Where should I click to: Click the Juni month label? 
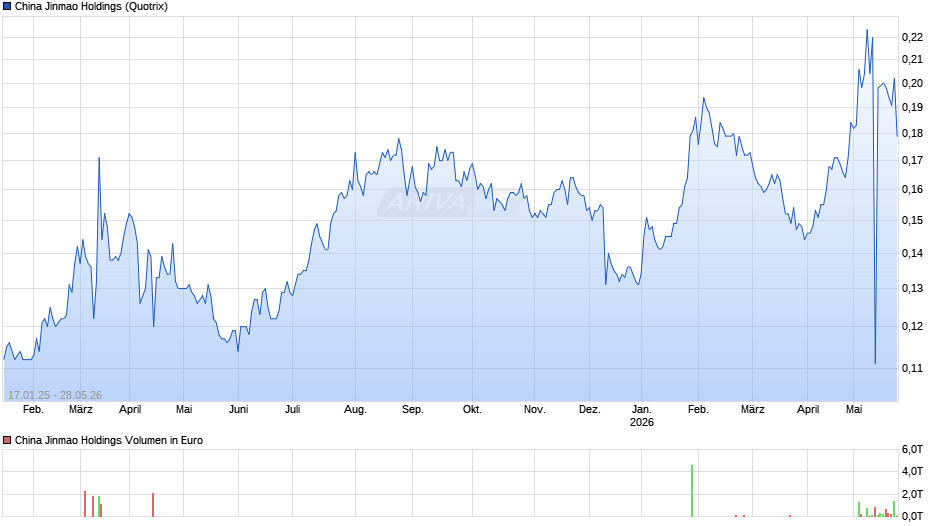coord(239,409)
